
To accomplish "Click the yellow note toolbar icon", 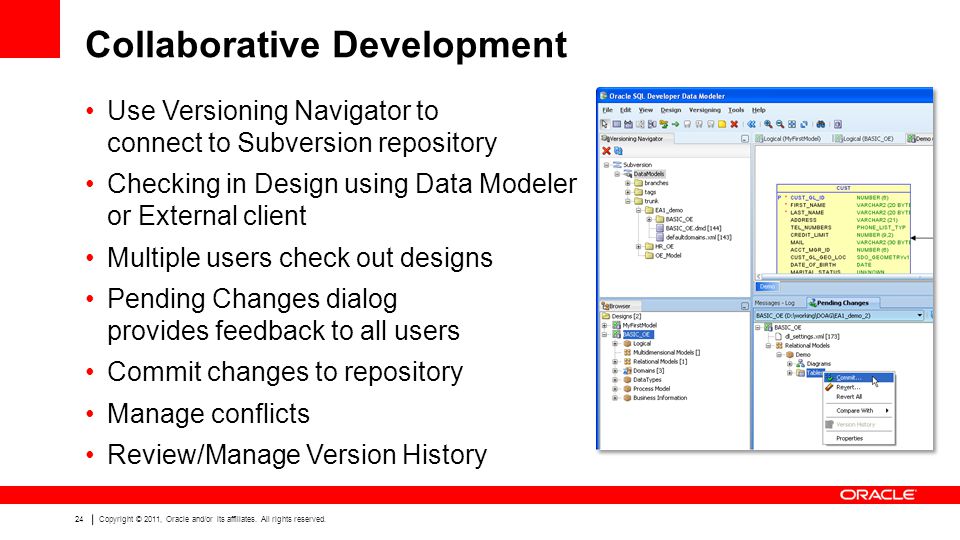I will [722, 124].
